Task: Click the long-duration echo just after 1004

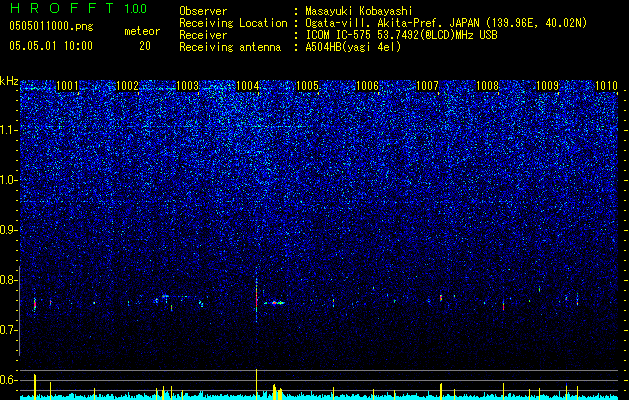Action: [x=274, y=303]
